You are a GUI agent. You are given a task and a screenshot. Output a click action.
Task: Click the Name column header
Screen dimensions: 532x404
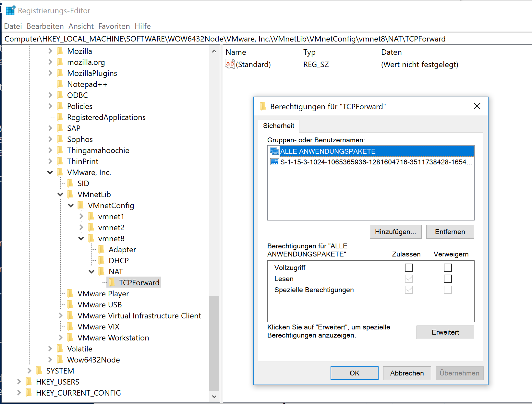pyautogui.click(x=262, y=52)
